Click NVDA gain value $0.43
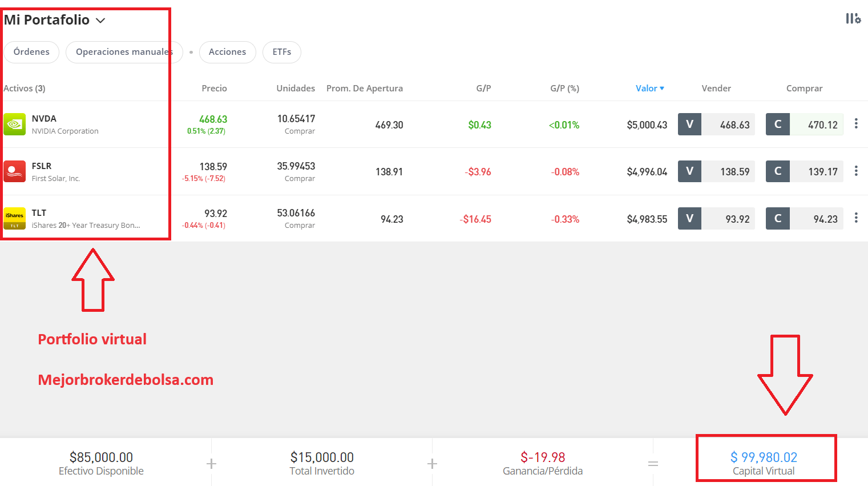Viewport: 868px width, 486px height. (x=479, y=125)
